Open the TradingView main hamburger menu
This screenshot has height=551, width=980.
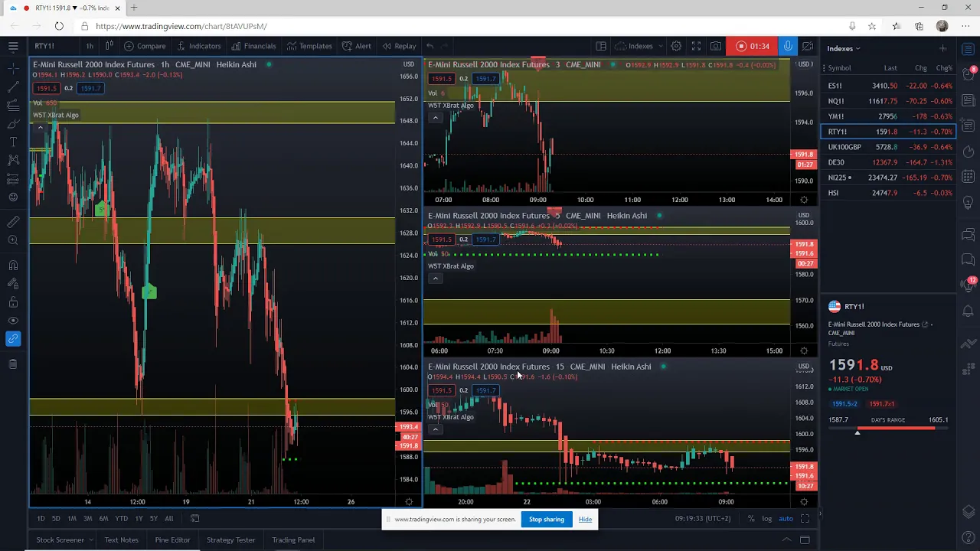click(13, 46)
